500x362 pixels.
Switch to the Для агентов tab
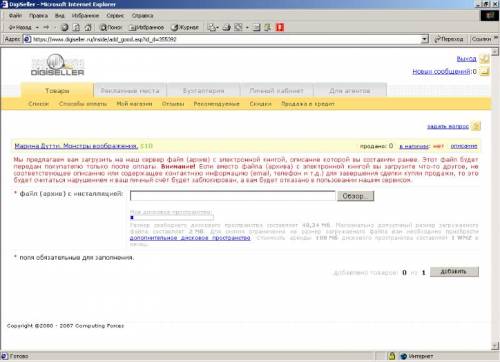[350, 91]
